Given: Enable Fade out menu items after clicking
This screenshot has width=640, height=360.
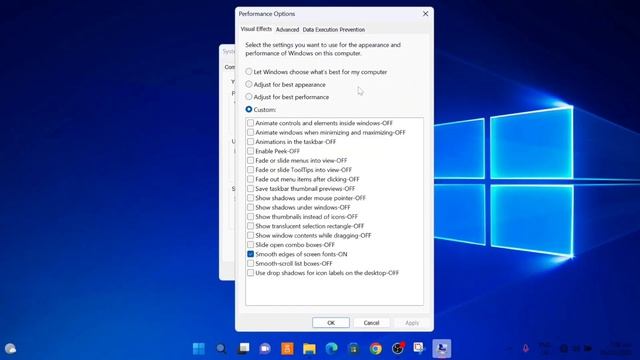Looking at the screenshot, I should click(x=251, y=179).
